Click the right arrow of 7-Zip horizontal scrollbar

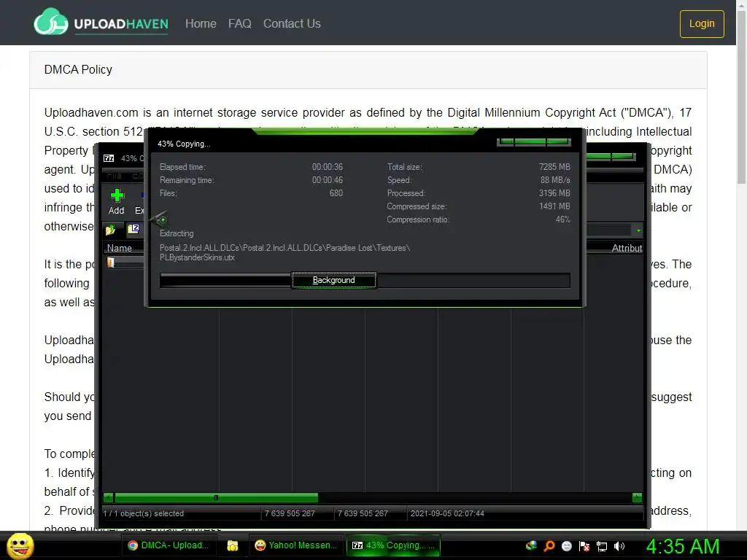637,497
